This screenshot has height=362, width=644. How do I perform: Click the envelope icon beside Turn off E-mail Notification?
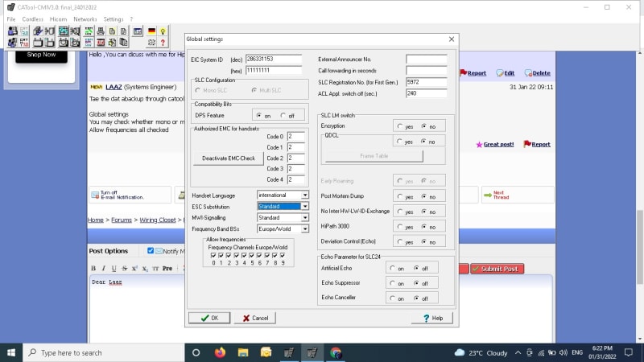pyautogui.click(x=95, y=195)
